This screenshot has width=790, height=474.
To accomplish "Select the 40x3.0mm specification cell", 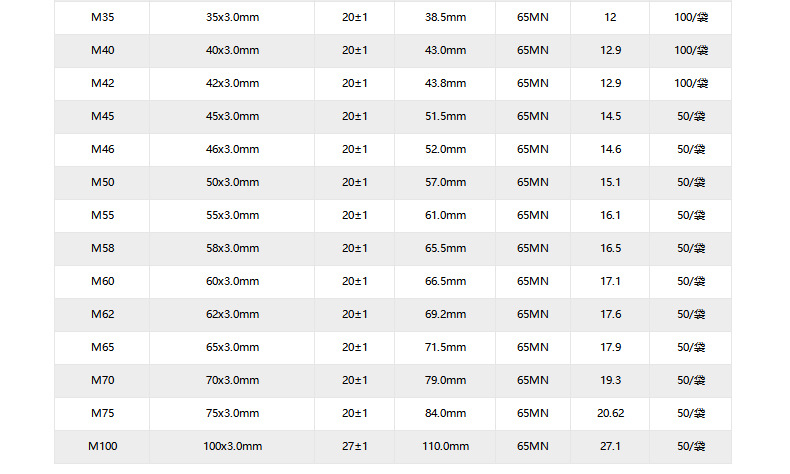I will tap(232, 50).
